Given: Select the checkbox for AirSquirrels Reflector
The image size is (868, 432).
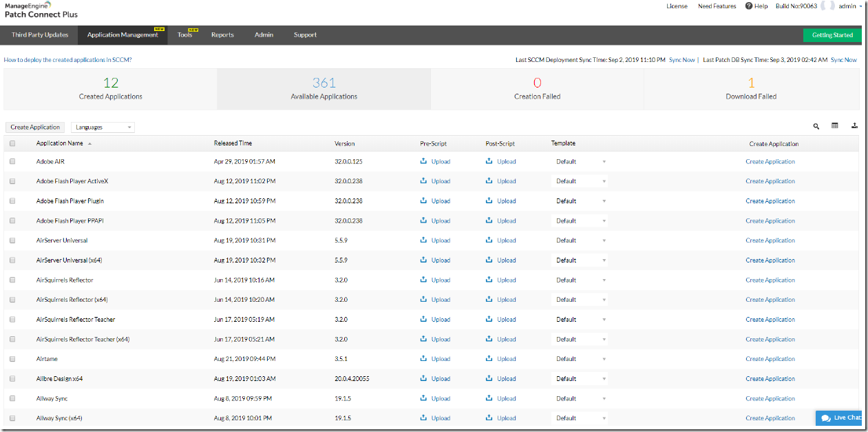Looking at the screenshot, I should point(12,280).
